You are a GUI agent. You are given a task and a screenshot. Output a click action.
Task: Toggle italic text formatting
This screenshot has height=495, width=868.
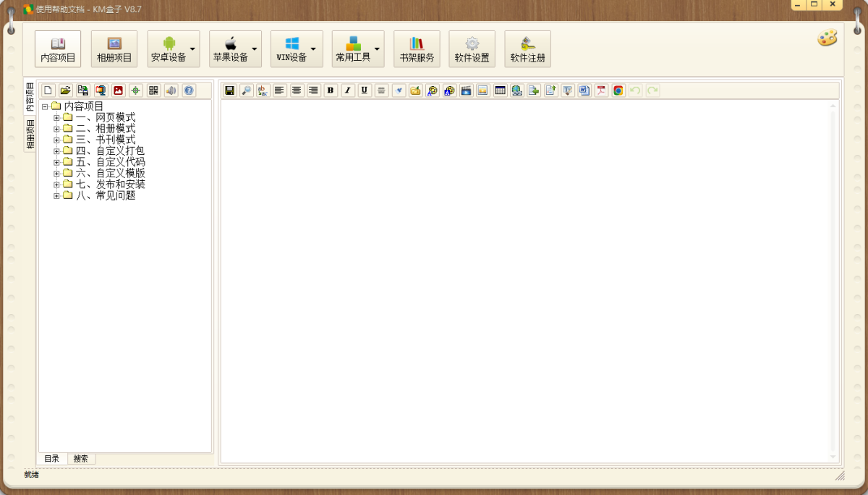click(348, 90)
